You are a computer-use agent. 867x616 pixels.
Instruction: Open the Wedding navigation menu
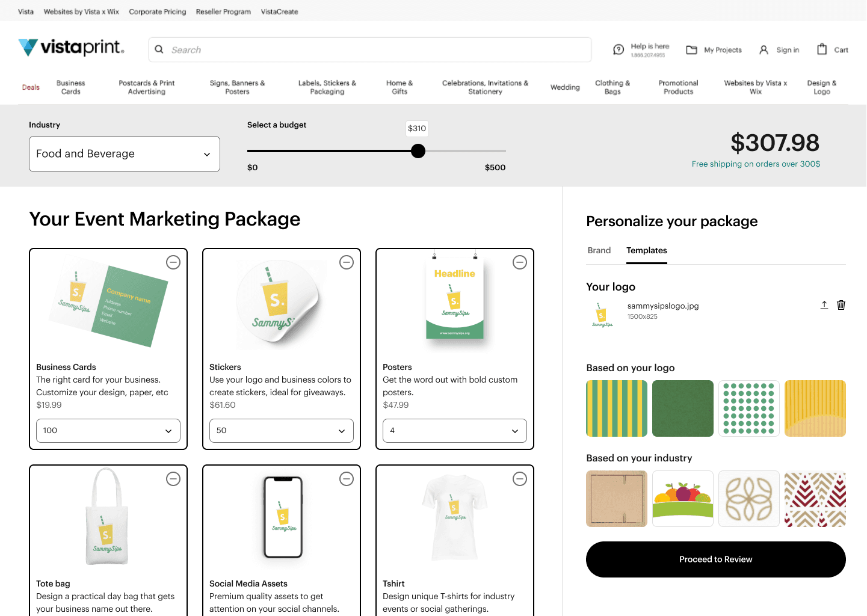(564, 87)
